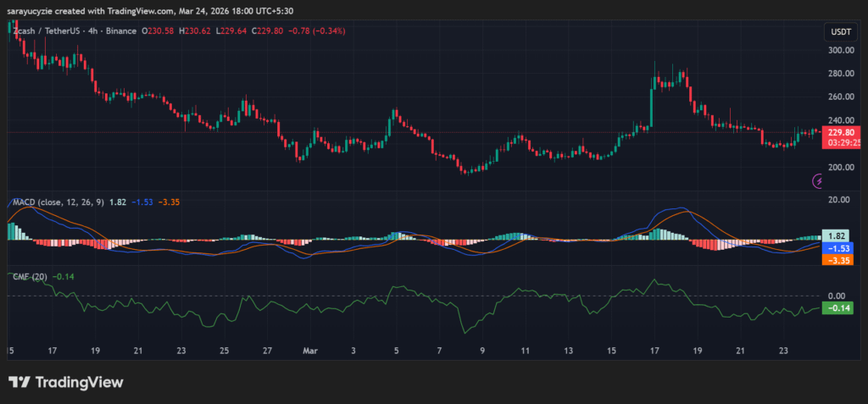Click the green CMF value label -0.14

(837, 307)
